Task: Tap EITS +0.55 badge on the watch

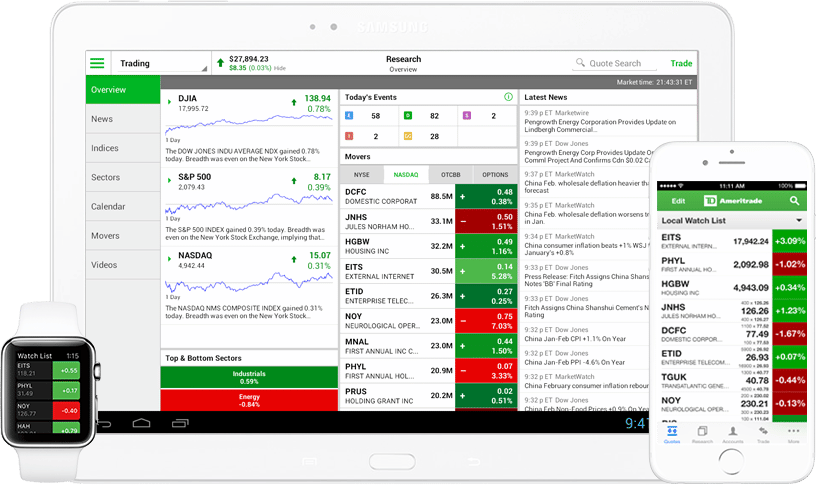Action: point(66,370)
